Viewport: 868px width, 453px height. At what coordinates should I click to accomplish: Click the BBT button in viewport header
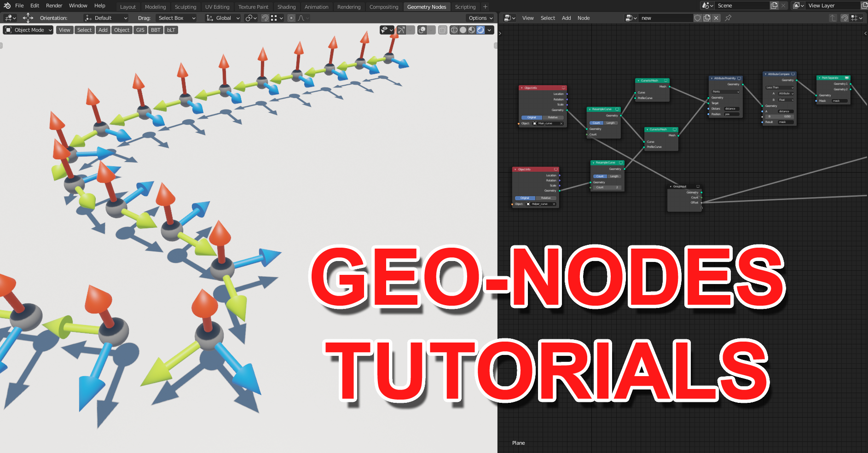click(x=156, y=30)
